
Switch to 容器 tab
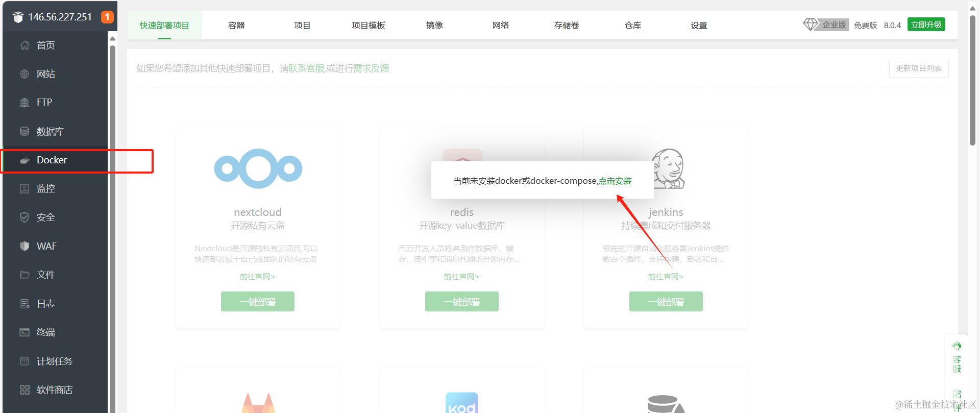236,25
